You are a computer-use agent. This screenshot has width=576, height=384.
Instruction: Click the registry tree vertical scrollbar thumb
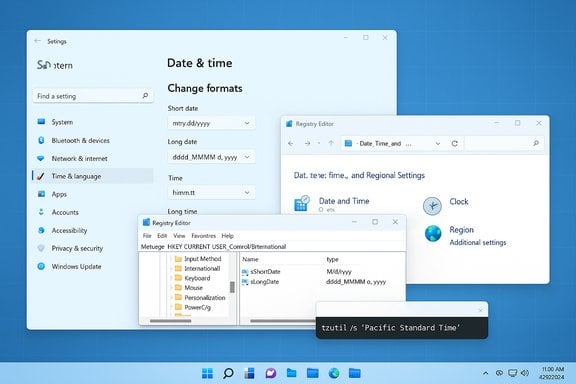(x=232, y=287)
